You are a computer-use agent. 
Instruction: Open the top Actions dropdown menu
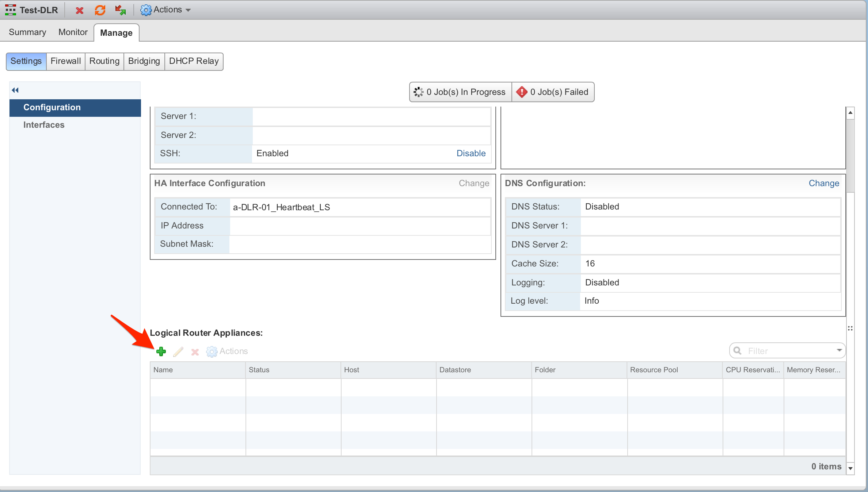[166, 10]
